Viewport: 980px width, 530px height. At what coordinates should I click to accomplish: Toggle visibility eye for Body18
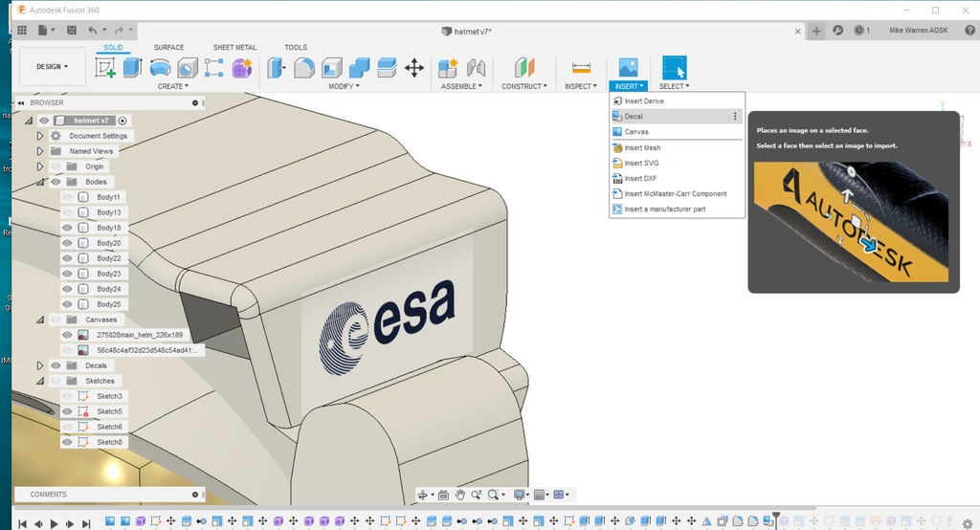tap(68, 228)
